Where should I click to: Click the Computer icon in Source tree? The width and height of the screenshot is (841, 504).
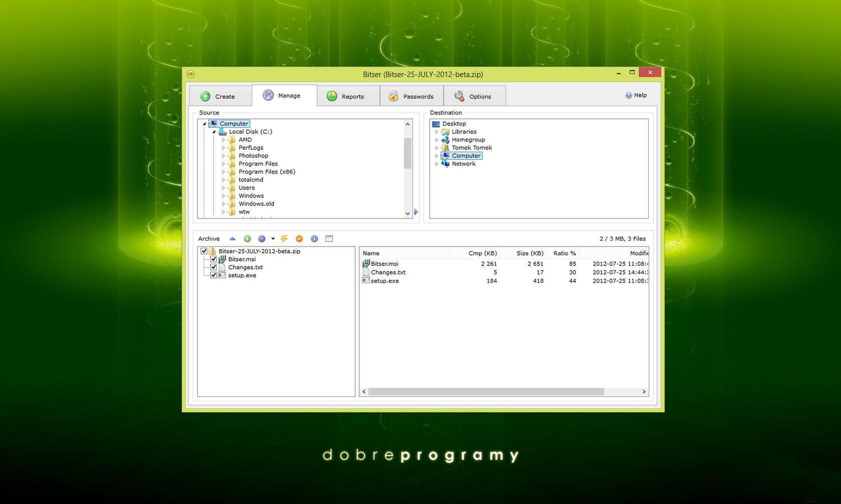click(x=213, y=124)
